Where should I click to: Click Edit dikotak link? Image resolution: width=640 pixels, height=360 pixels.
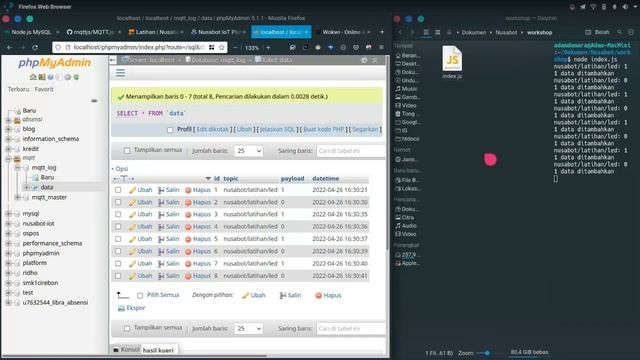tap(212, 129)
